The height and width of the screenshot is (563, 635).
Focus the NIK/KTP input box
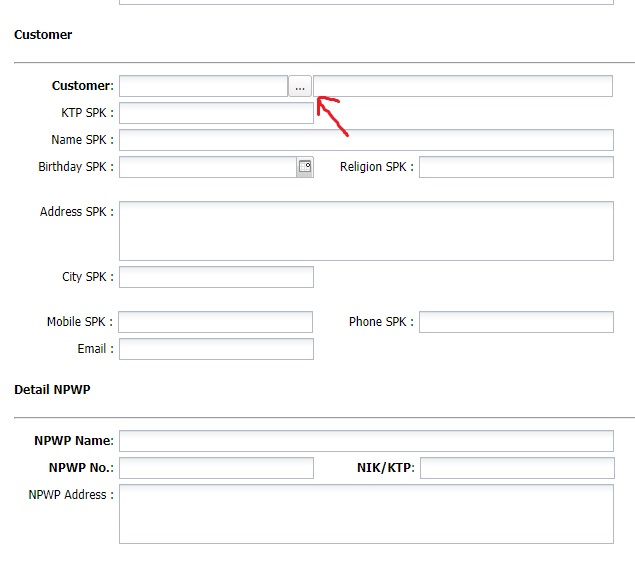point(517,468)
